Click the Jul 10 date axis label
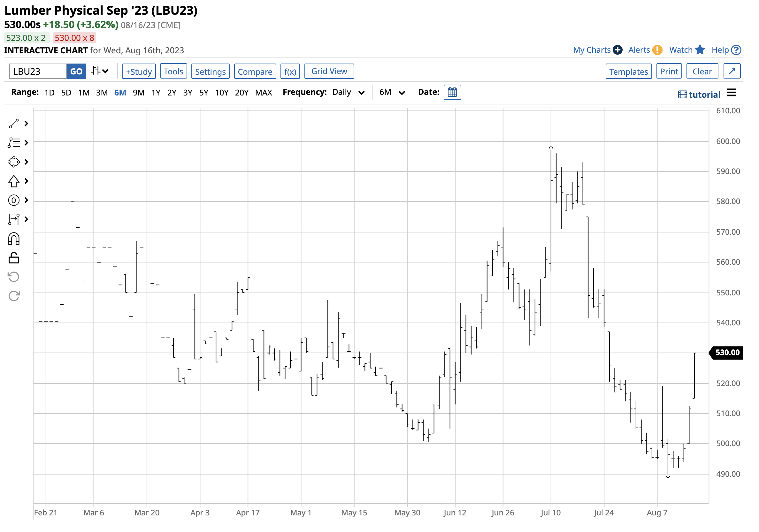This screenshot has width=759, height=532. tap(550, 513)
